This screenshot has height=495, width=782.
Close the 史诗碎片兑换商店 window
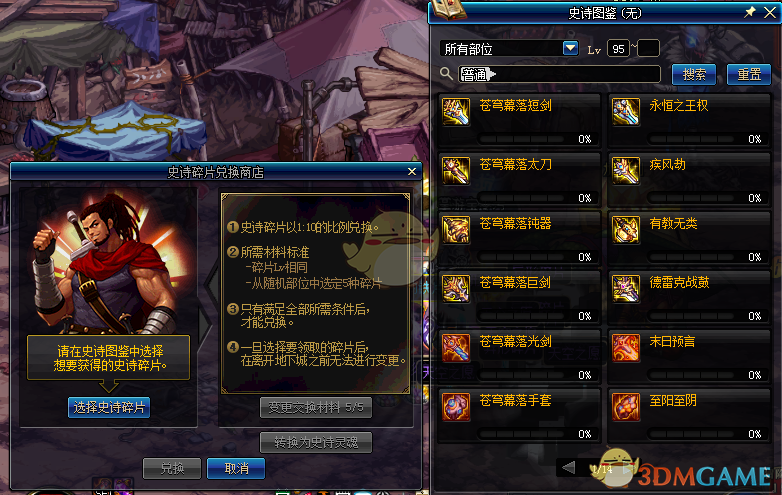[x=412, y=171]
